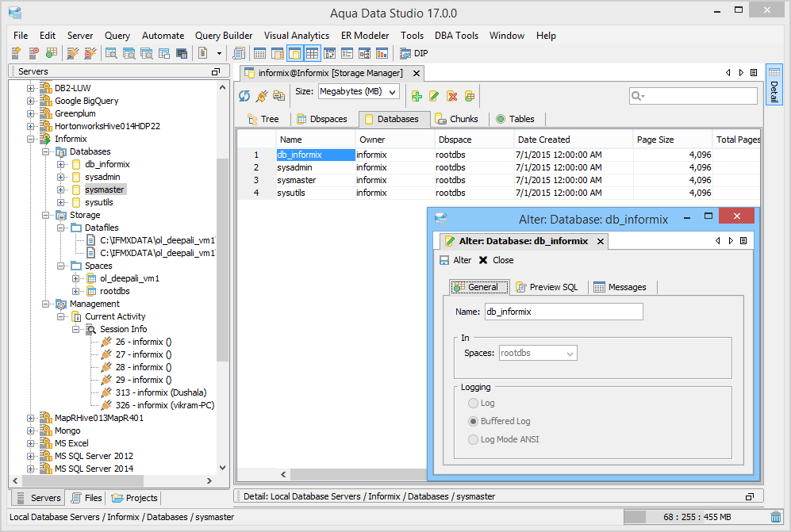The image size is (791, 532).
Task: Sort table by the Owner column header
Action: (395, 140)
